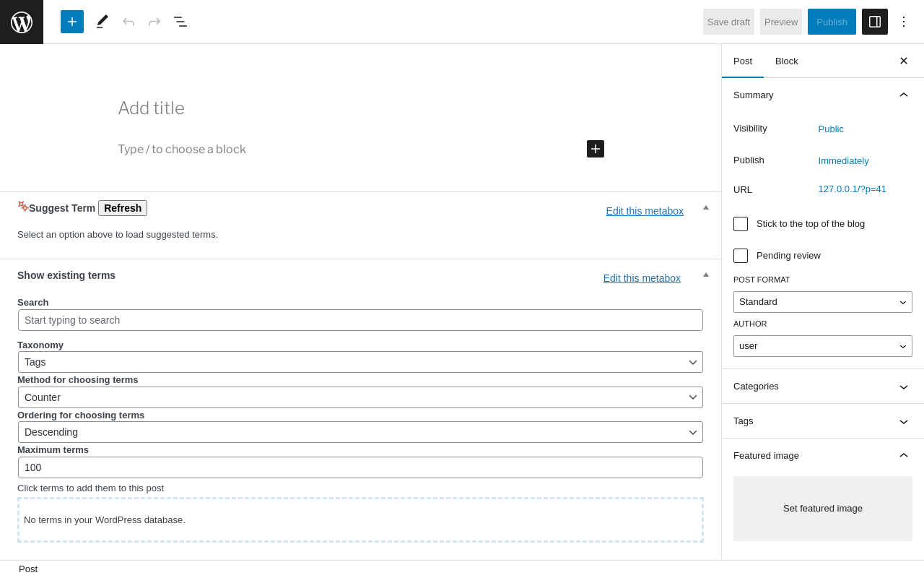Toggle the Settings sidebar icon
This screenshot has width=924, height=578.
875,22
